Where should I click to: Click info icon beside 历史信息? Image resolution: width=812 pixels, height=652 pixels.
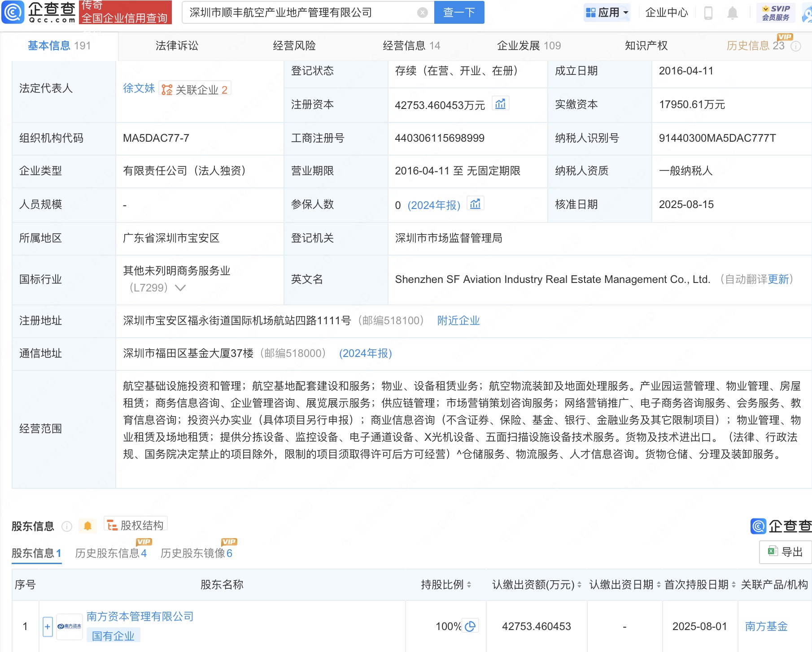click(x=796, y=46)
